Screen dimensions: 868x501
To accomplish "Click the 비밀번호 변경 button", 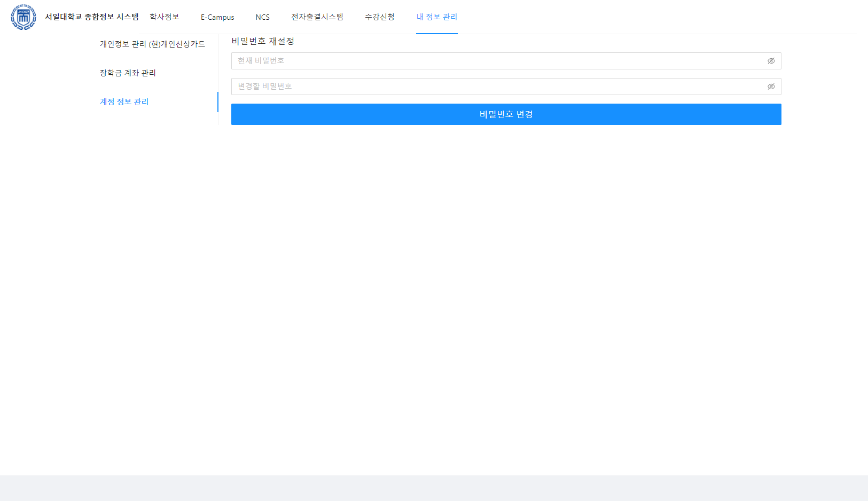I will 506,114.
